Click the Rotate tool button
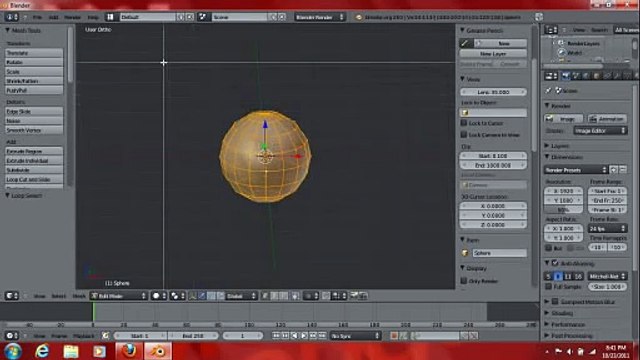640x360 pixels. [34, 62]
